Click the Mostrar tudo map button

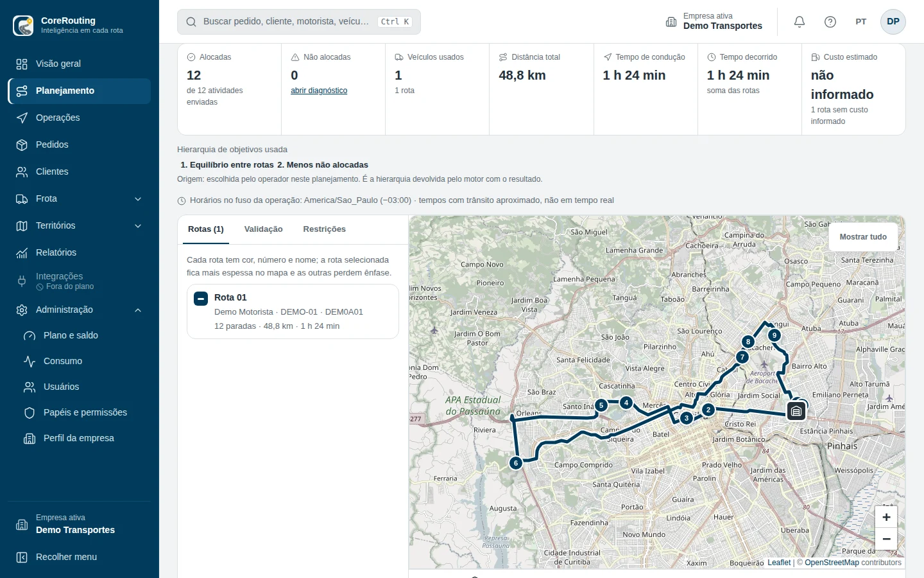[863, 237]
